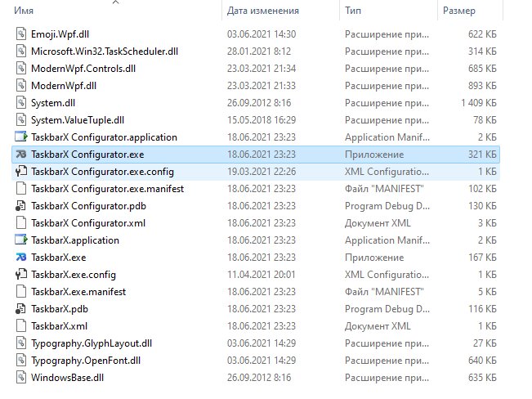Click date 03.06.2021 14:30 of Emoji.Wpf.dll
This screenshot has height=399, width=532.
[x=262, y=34]
